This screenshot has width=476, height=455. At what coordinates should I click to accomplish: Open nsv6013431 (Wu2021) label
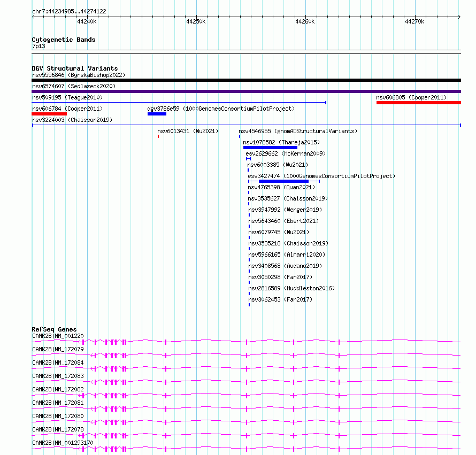point(188,131)
